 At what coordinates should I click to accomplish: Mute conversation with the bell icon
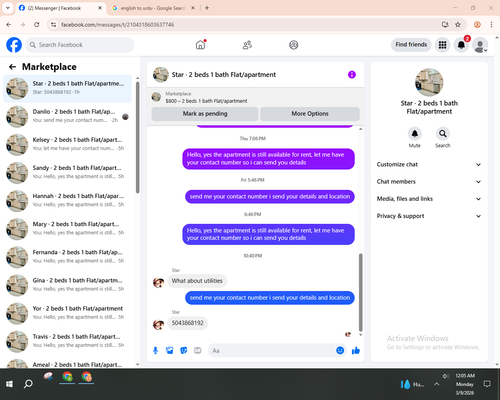pos(415,134)
